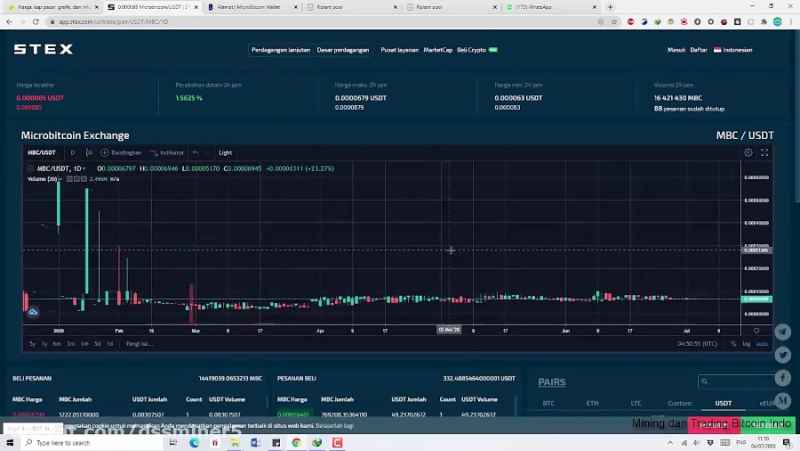800x451 pixels.
Task: Open the Bandingkan compare tool
Action: 121,153
